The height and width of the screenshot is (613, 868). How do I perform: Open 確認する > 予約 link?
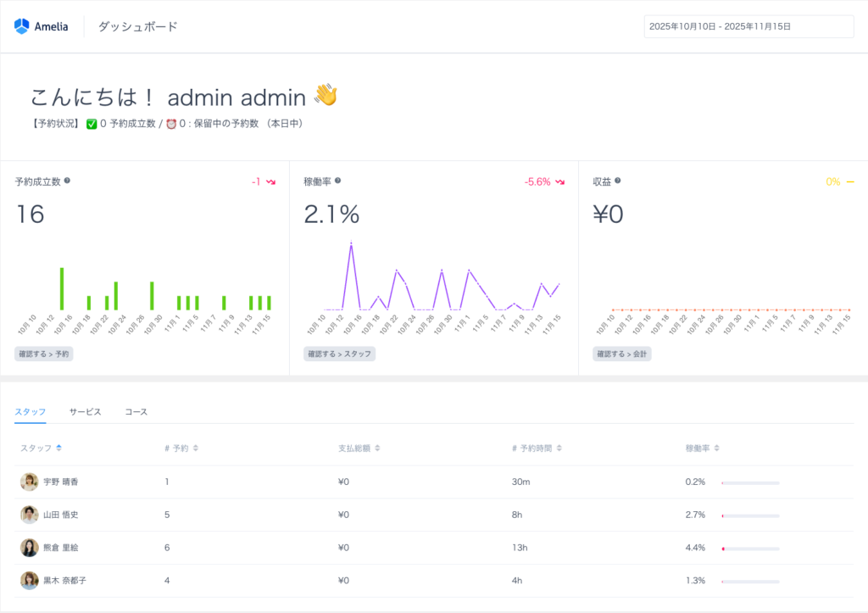coord(44,354)
